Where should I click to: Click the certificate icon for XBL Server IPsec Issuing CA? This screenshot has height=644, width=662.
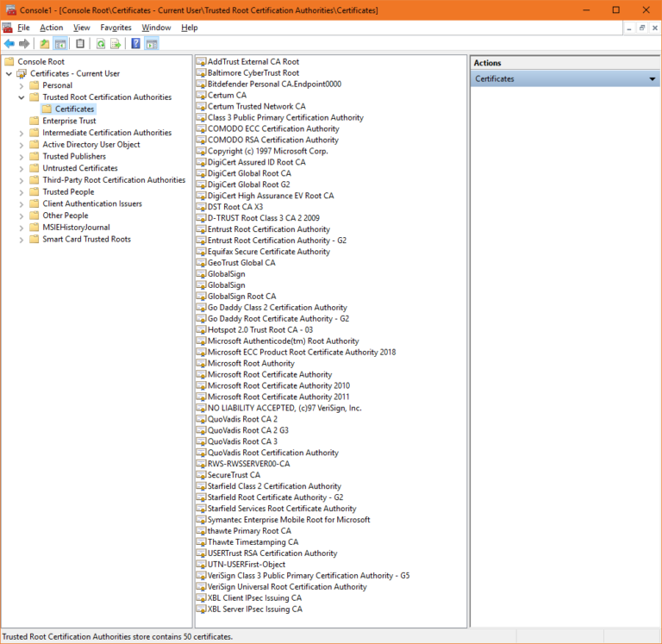pos(202,609)
